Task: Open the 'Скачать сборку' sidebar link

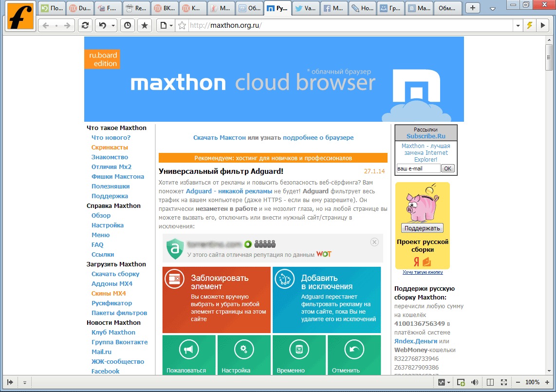Action: tap(115, 274)
